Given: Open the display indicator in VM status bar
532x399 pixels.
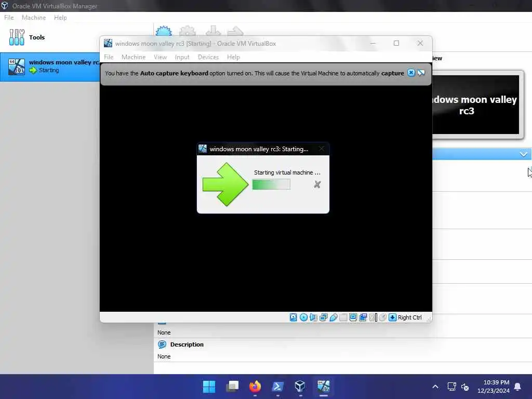Looking at the screenshot, I should (353, 317).
